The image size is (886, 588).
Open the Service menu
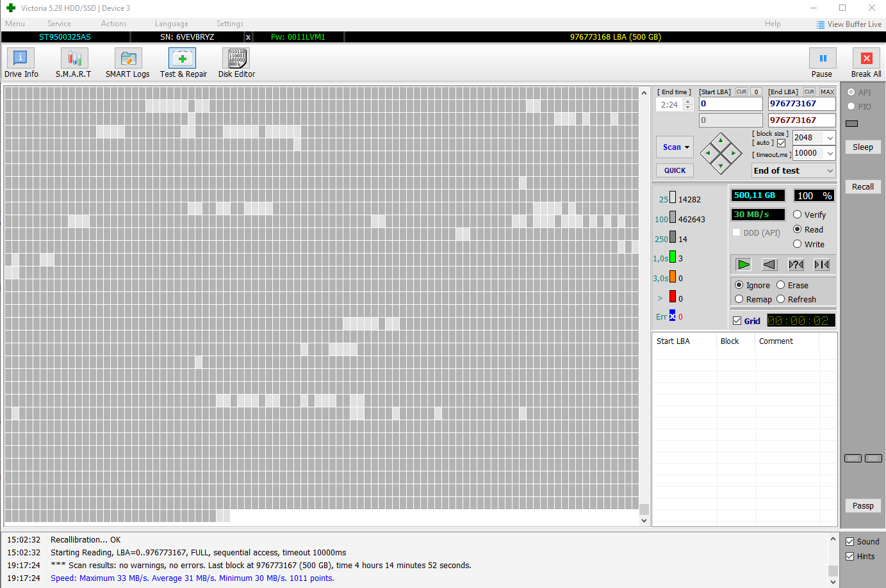[59, 24]
